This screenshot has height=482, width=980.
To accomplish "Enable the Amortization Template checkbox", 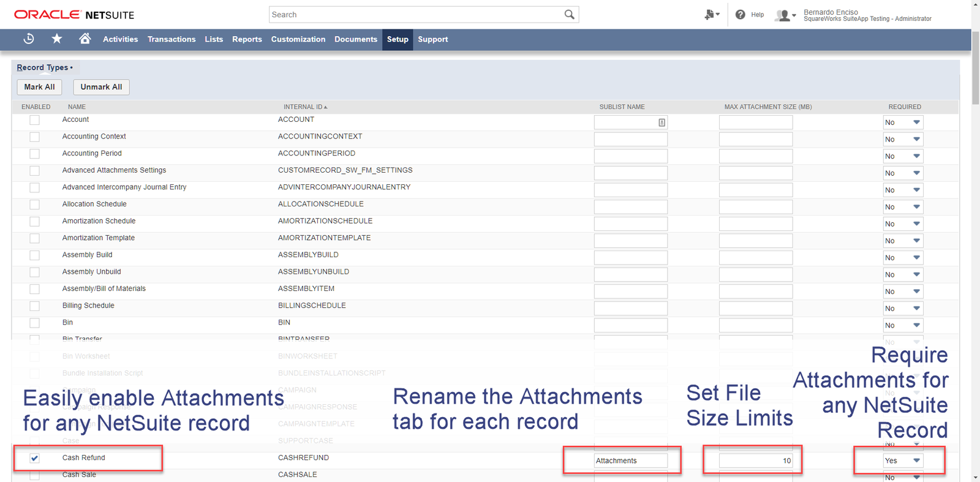I will (x=34, y=238).
